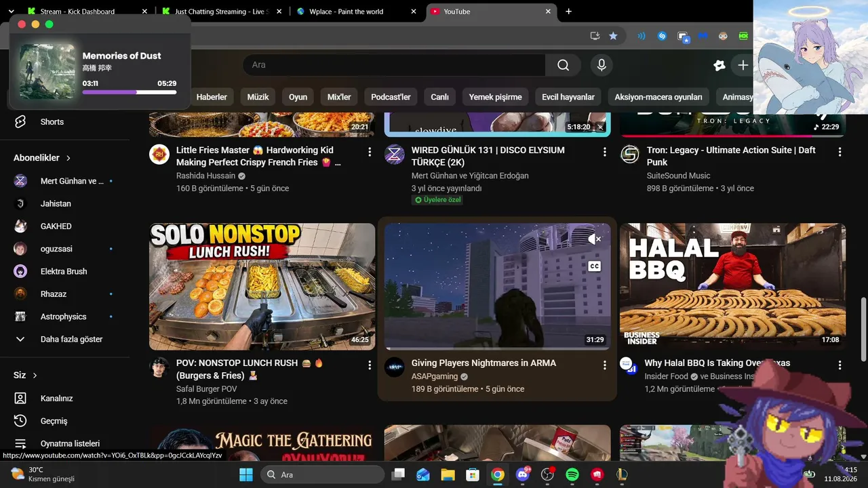The image size is (868, 488).
Task: Switch to Just Chatting Streaming tab
Action: point(220,12)
